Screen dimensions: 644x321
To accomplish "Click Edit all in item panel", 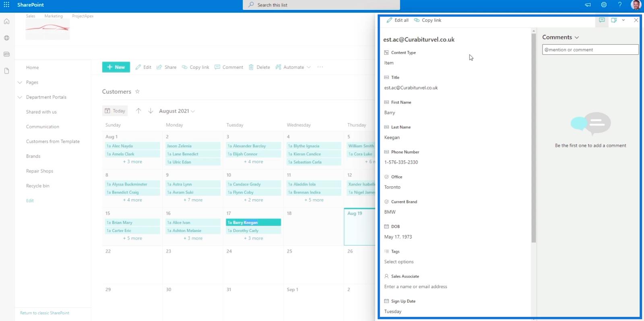I will coord(398,20).
